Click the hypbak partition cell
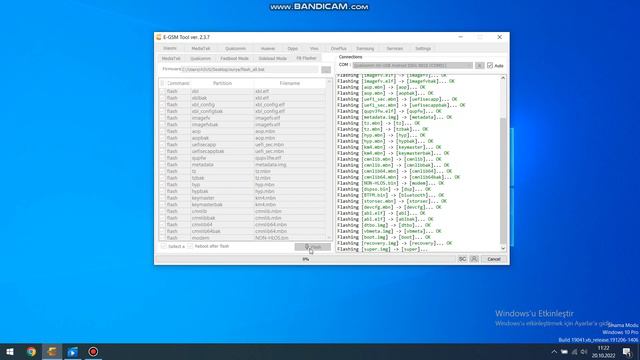Screen dimensions: 640x360 pos(200,191)
